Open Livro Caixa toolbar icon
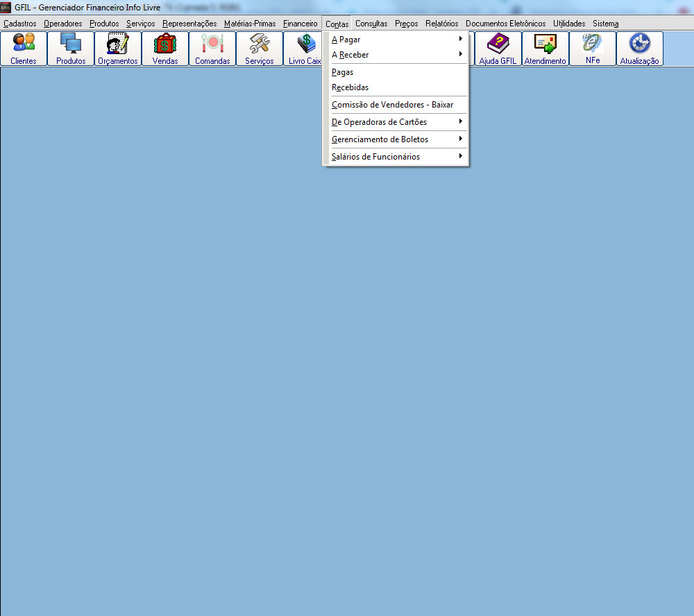 (303, 49)
